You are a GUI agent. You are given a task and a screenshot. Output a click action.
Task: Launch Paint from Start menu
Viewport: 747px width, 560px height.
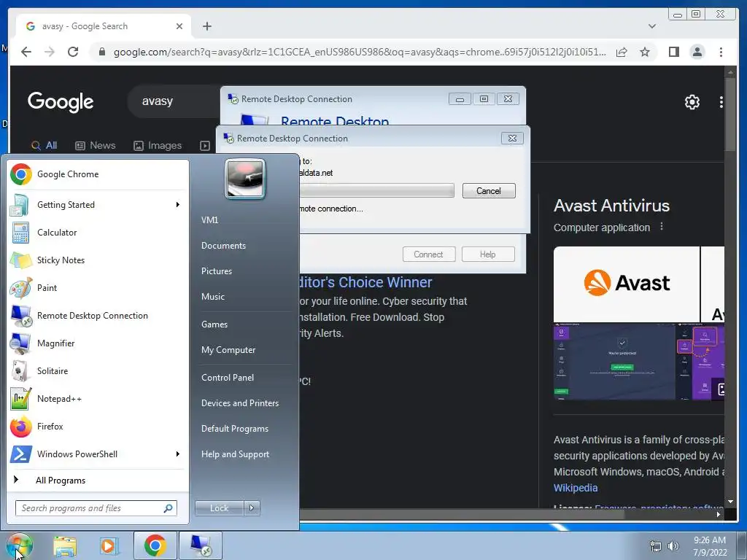pyautogui.click(x=98, y=287)
